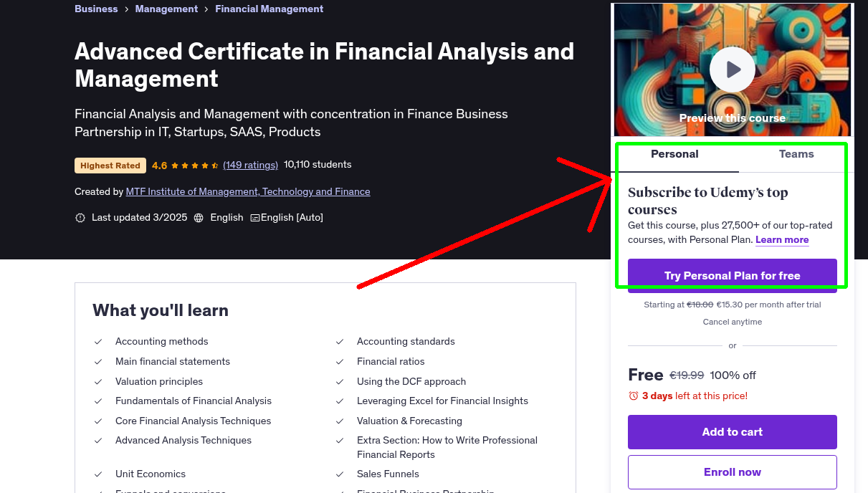Click the alarm clock icon beside 3 days
This screenshot has height=493, width=868.
tap(634, 396)
